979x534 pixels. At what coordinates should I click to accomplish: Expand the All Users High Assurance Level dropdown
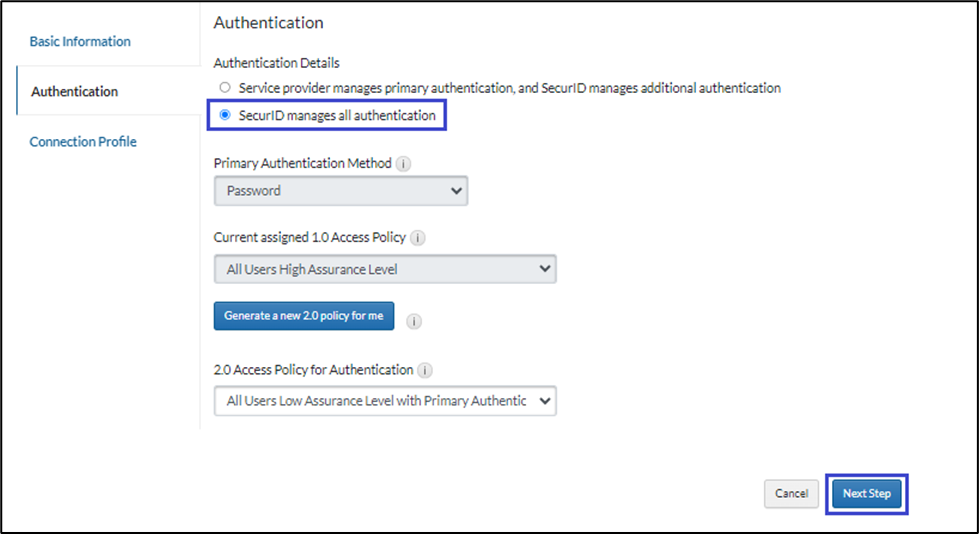[385, 268]
